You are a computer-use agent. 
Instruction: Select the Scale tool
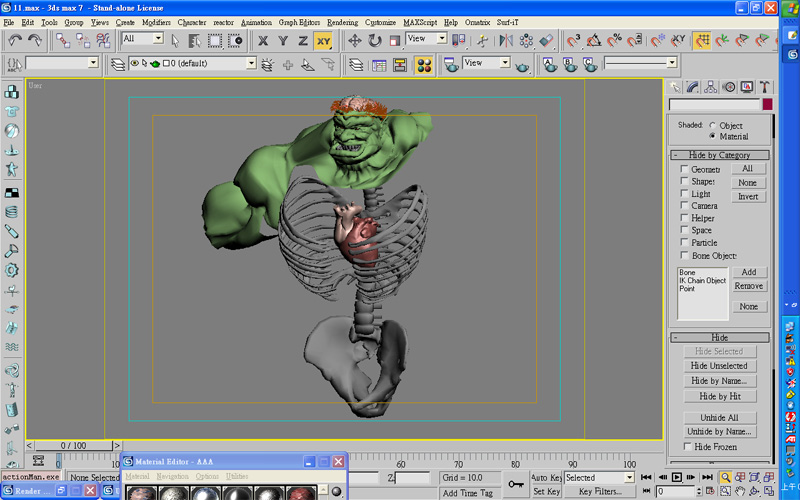(395, 40)
